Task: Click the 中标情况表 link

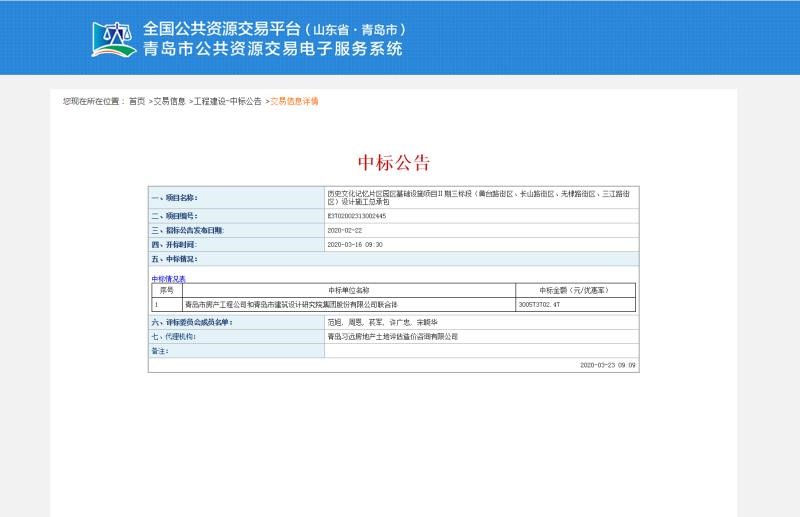Action: [168, 279]
